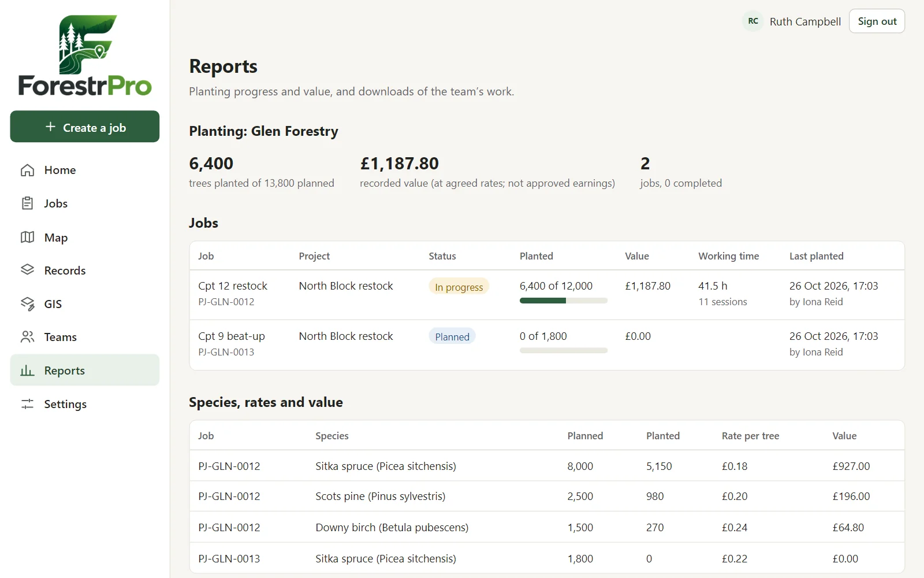Screen dimensions: 924x578
Task: Click the Records layers icon
Action: point(27,270)
